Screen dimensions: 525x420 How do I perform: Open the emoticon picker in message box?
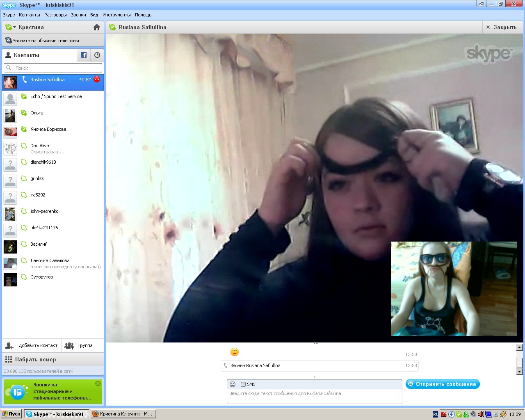coord(233,384)
